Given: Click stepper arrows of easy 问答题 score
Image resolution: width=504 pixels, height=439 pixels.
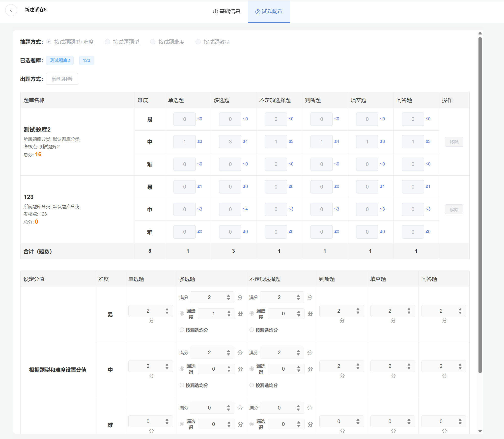Looking at the screenshot, I should pyautogui.click(x=460, y=311).
